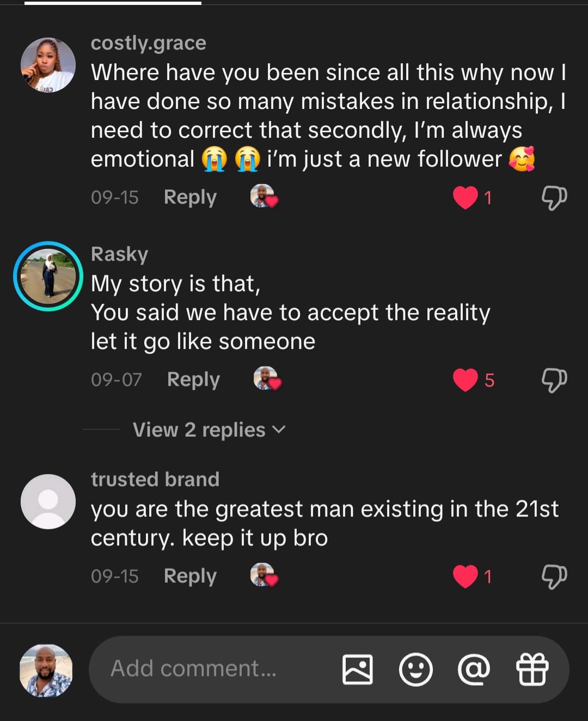Open costly.grace's profile picture
The image size is (588, 721).
pyautogui.click(x=48, y=65)
